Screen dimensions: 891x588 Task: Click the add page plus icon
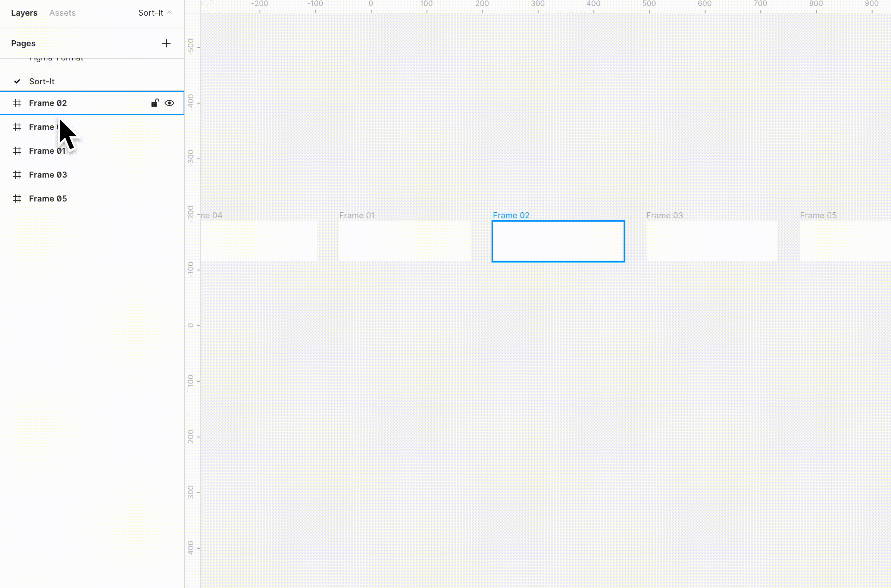(166, 44)
